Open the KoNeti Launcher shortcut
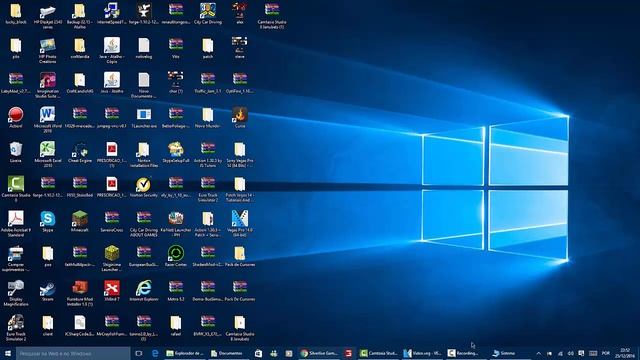The width and height of the screenshot is (640, 360). 176,218
